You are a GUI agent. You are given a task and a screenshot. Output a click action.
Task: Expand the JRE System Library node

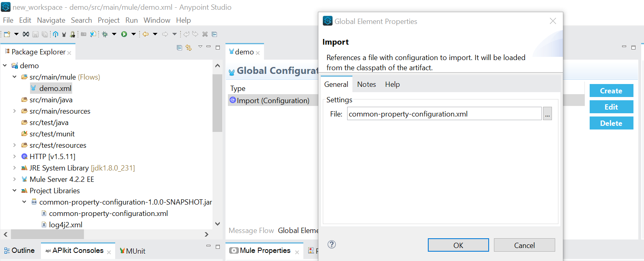(15, 168)
